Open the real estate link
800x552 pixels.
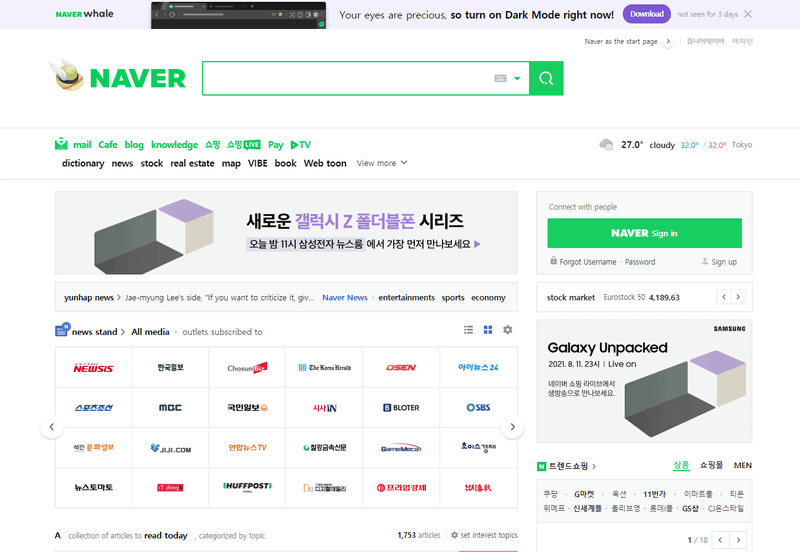pyautogui.click(x=192, y=163)
